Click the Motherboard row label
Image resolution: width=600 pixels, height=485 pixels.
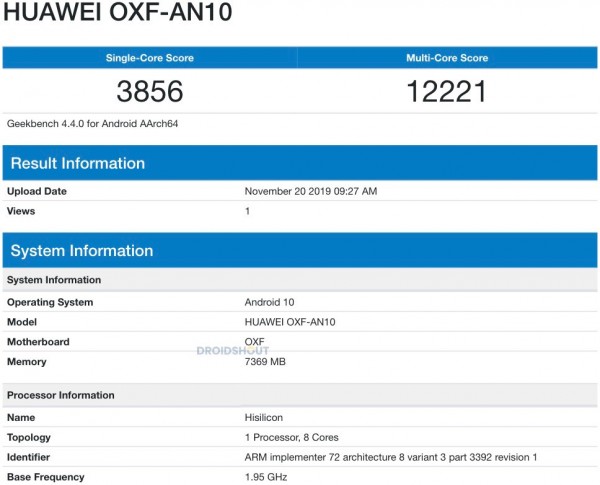point(39,342)
